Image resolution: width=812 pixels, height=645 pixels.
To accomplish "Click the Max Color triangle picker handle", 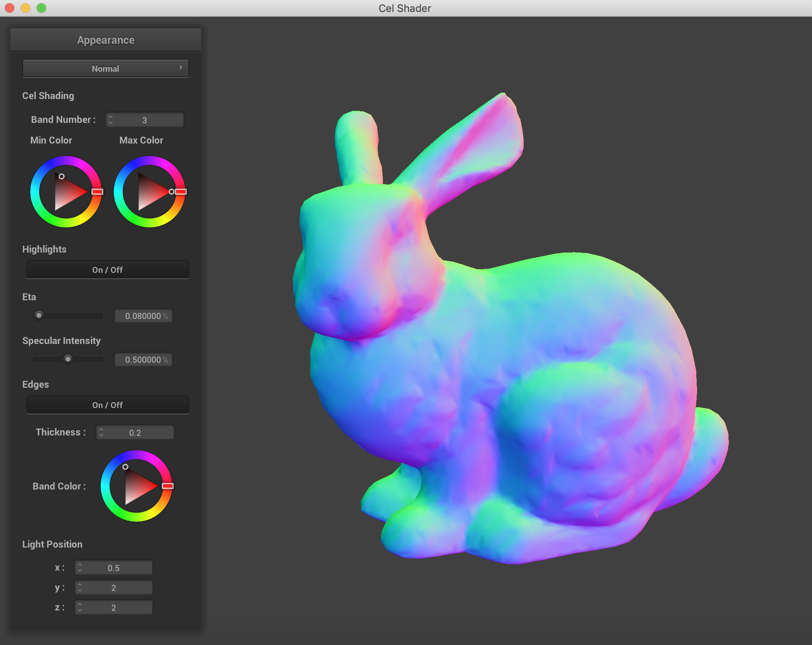I will tap(171, 192).
